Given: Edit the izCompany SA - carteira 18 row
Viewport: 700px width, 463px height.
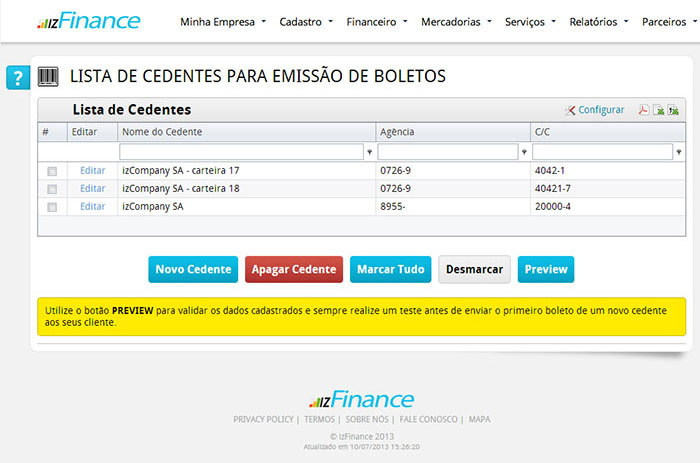Looking at the screenshot, I should [x=92, y=188].
